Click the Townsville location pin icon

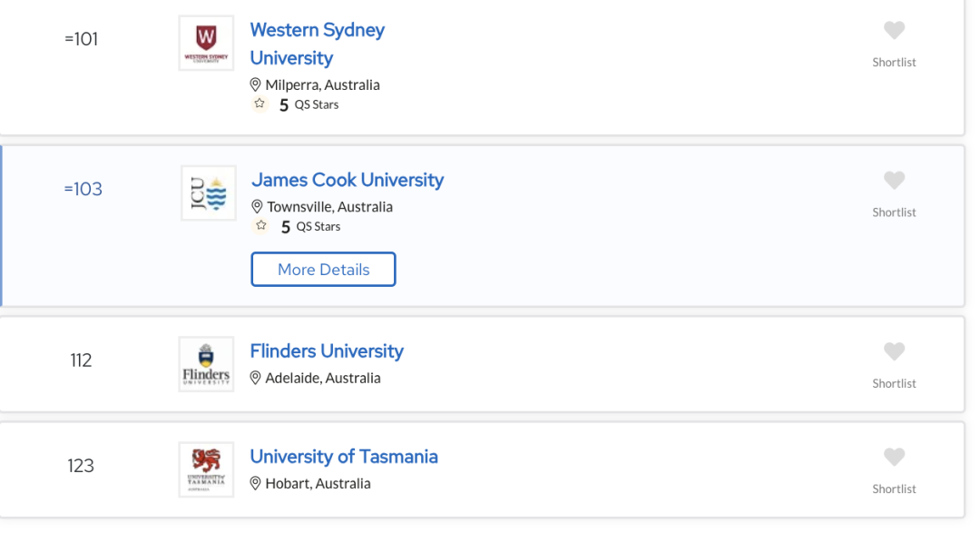click(257, 206)
